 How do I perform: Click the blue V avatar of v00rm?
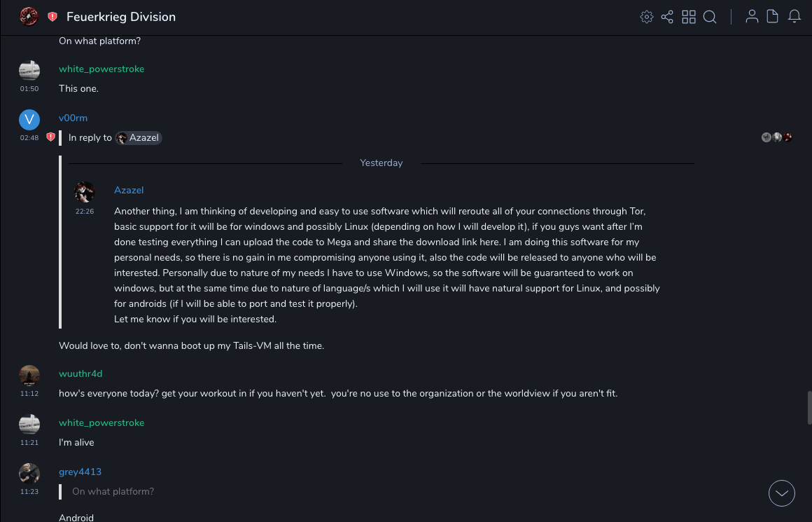[x=29, y=119]
